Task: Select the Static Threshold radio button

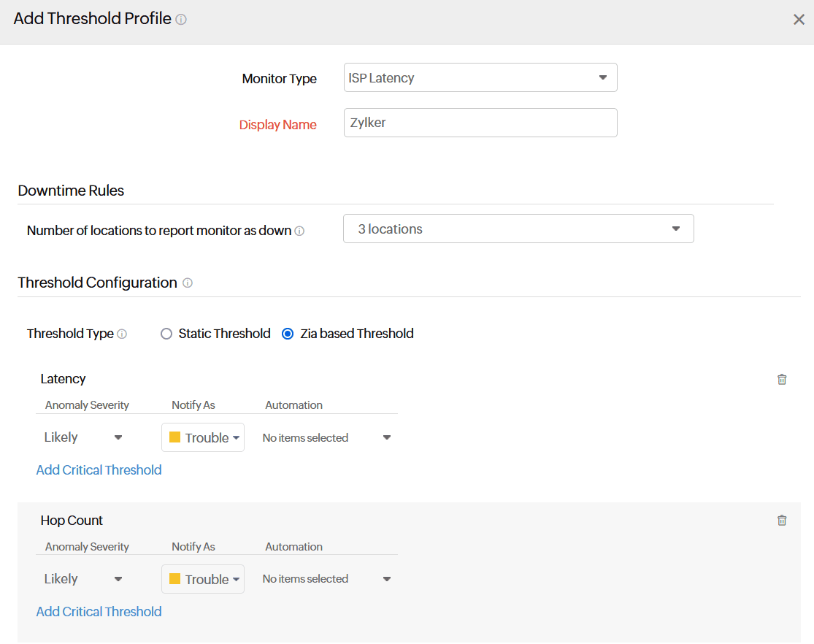Action: (166, 334)
